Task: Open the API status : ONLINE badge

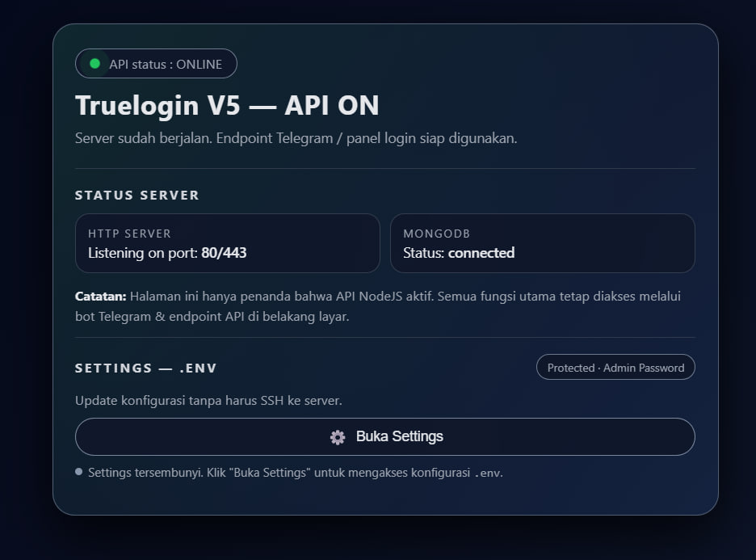Action: pyautogui.click(x=155, y=63)
